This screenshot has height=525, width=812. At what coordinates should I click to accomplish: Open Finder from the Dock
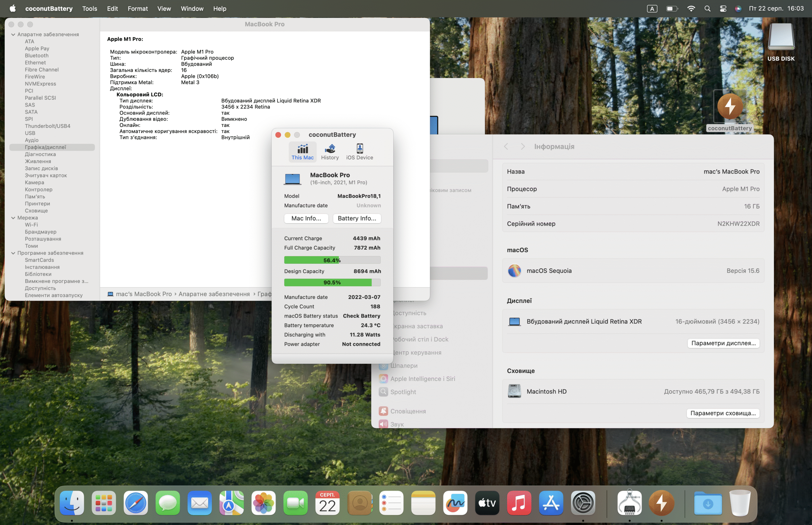tap(72, 503)
